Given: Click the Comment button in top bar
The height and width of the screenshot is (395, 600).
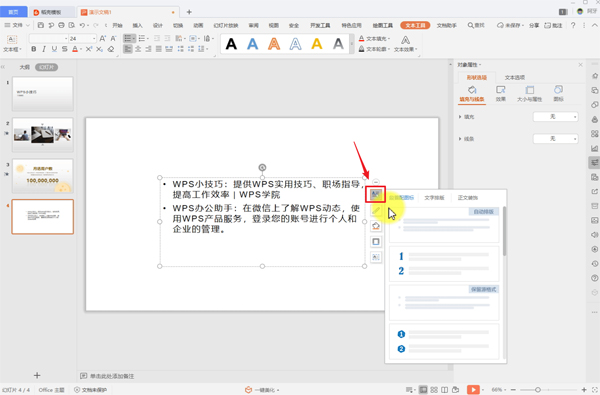Looking at the screenshot, I should (x=553, y=25).
